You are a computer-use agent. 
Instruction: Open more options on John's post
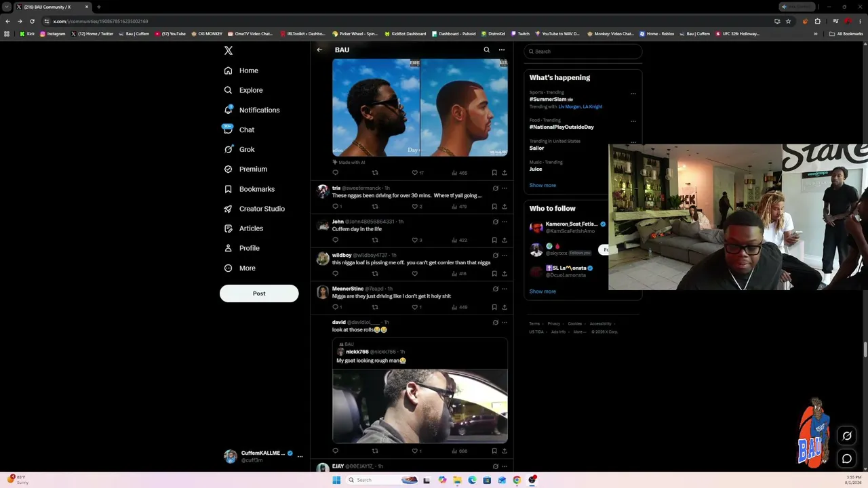pos(505,222)
